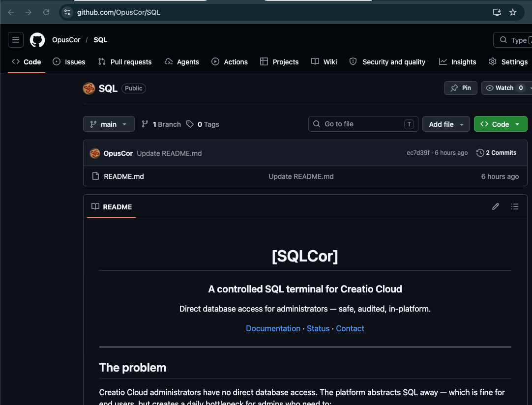Expand the Add file dropdown
This screenshot has height=405, width=532.
446,124
